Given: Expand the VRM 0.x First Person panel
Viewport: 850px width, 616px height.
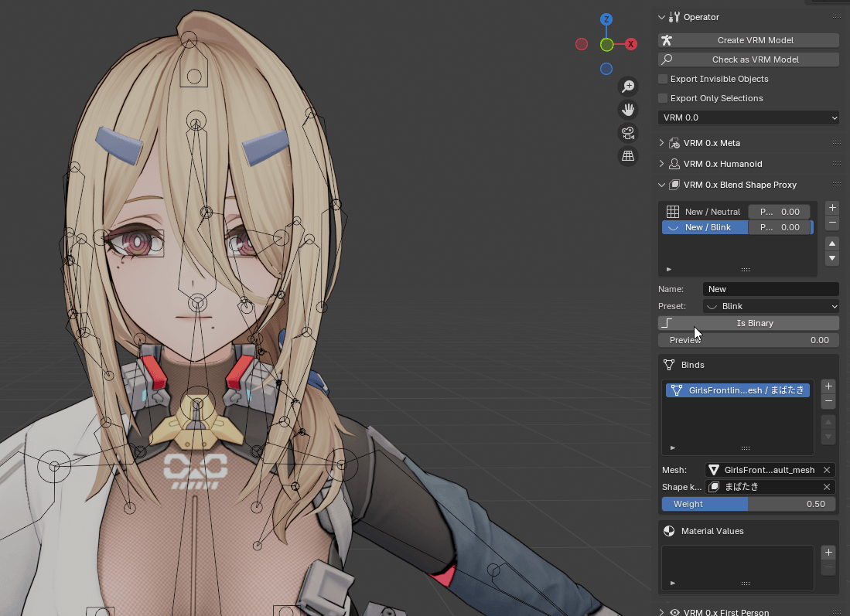Looking at the screenshot, I should (x=661, y=612).
